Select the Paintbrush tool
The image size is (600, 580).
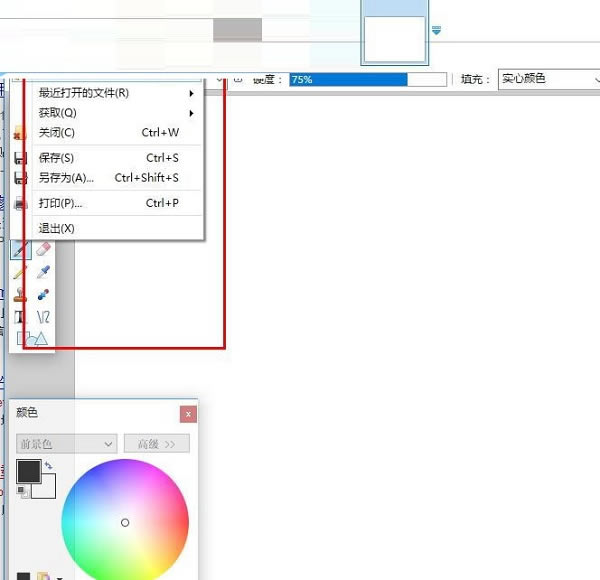point(21,250)
